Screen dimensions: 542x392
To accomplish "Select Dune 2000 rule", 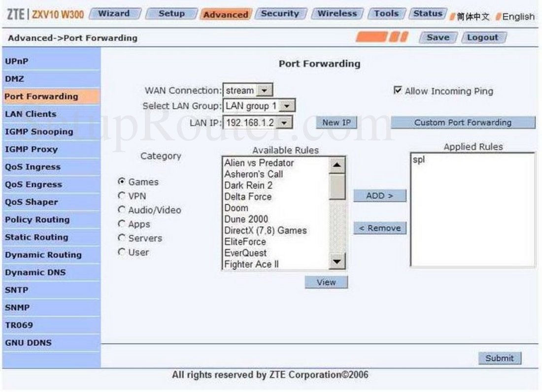I will pos(275,219).
